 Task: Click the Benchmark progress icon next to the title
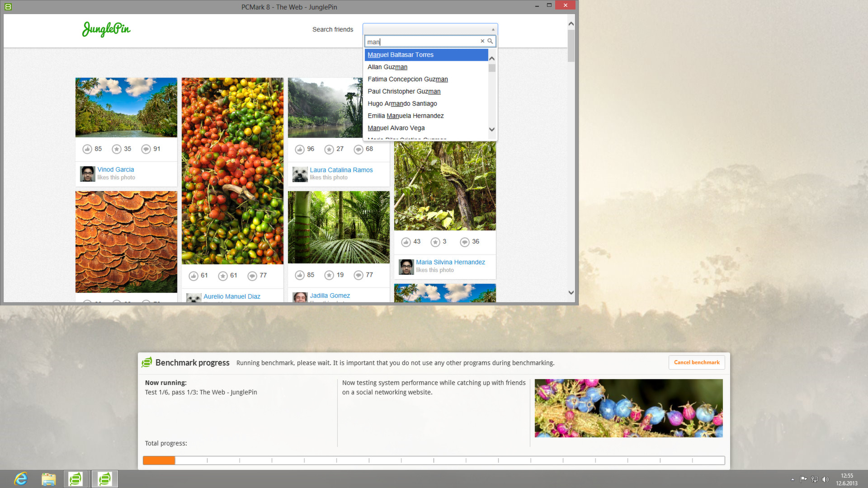147,362
